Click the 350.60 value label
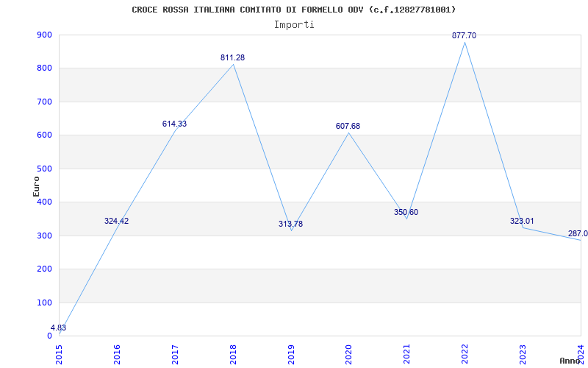 tap(406, 212)
